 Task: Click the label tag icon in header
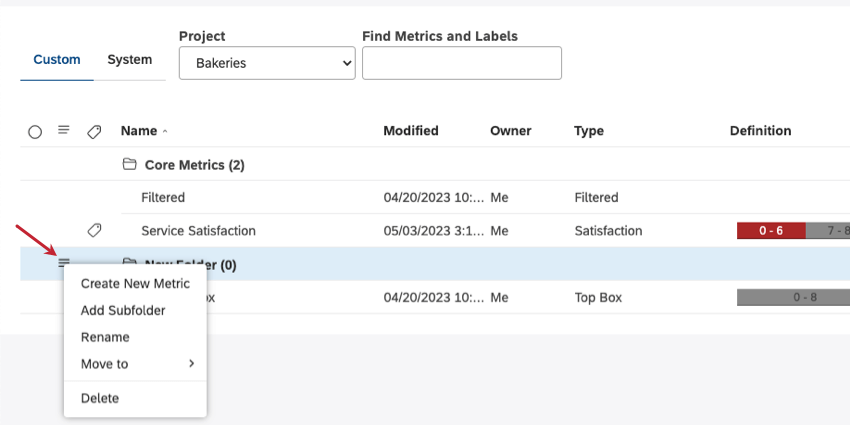tap(94, 131)
